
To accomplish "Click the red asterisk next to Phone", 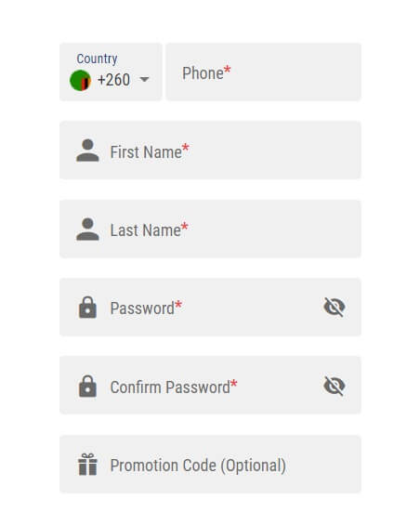I will 228,70.
